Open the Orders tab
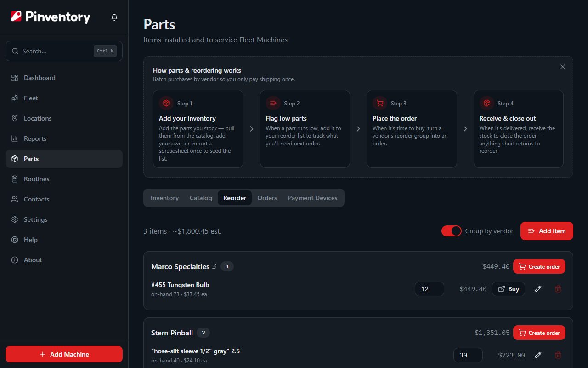 pyautogui.click(x=267, y=198)
